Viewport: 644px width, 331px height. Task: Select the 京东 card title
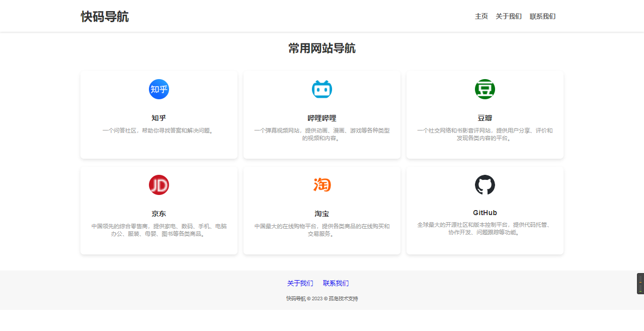coord(159,214)
